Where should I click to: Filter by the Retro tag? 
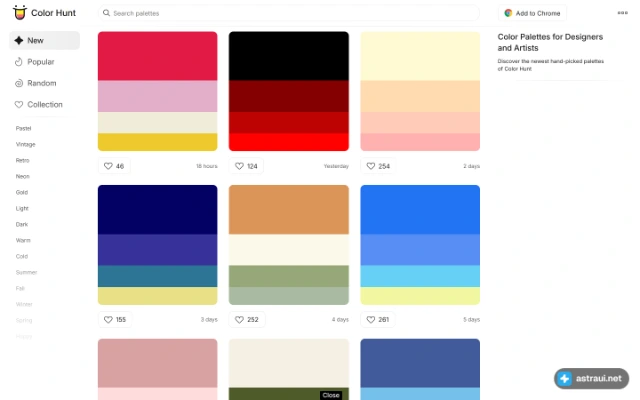[22, 160]
